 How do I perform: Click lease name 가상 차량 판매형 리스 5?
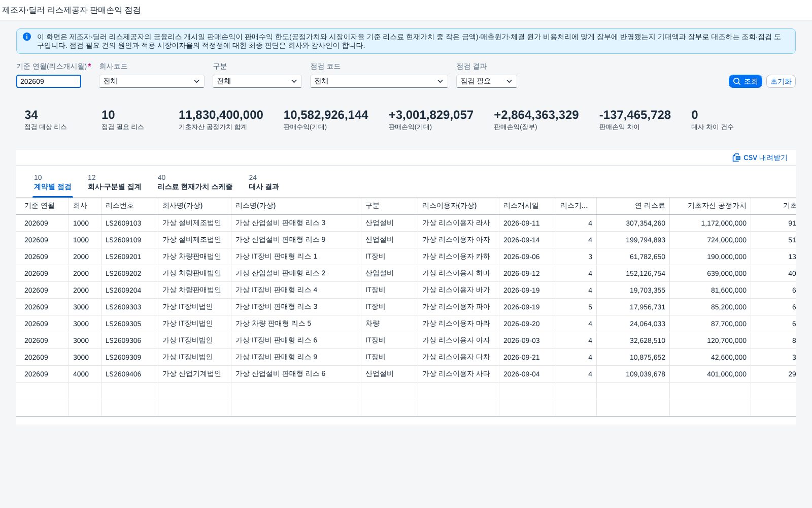tap(296, 324)
